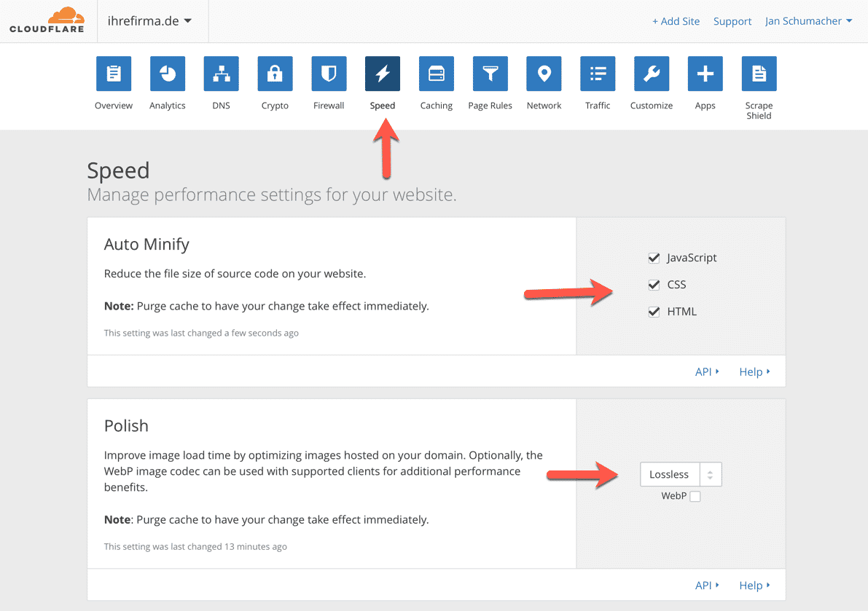Viewport: 868px width, 611px height.
Task: Open Firewall shield icon
Action: (x=329, y=74)
